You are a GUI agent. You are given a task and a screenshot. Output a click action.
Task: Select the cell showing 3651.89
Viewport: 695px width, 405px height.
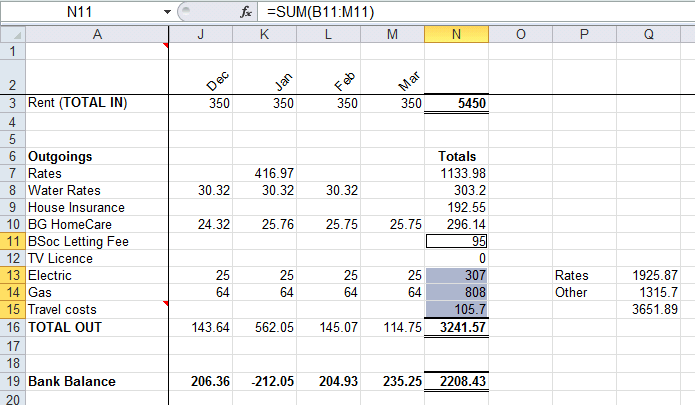pyautogui.click(x=649, y=309)
